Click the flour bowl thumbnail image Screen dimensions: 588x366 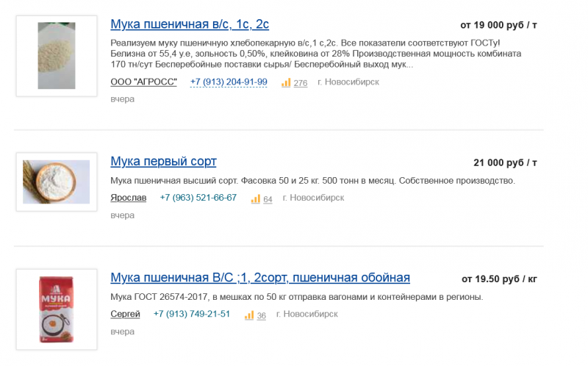point(57,182)
